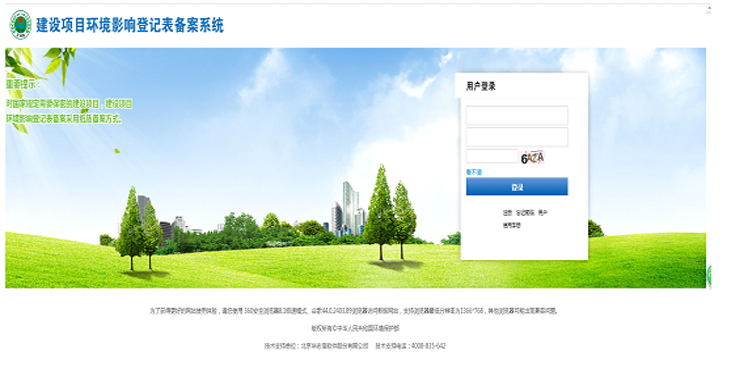Focus the password field above the captcha
Viewport: 749px width, 377px height.
(x=517, y=137)
